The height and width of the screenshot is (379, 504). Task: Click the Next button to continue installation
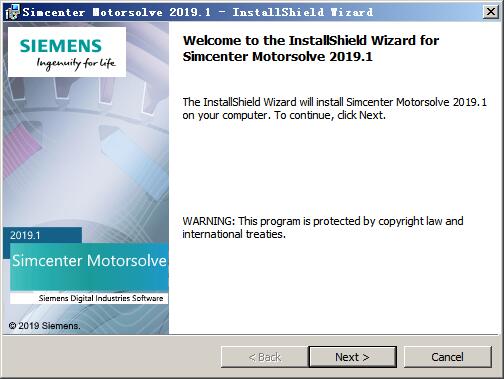click(x=352, y=357)
